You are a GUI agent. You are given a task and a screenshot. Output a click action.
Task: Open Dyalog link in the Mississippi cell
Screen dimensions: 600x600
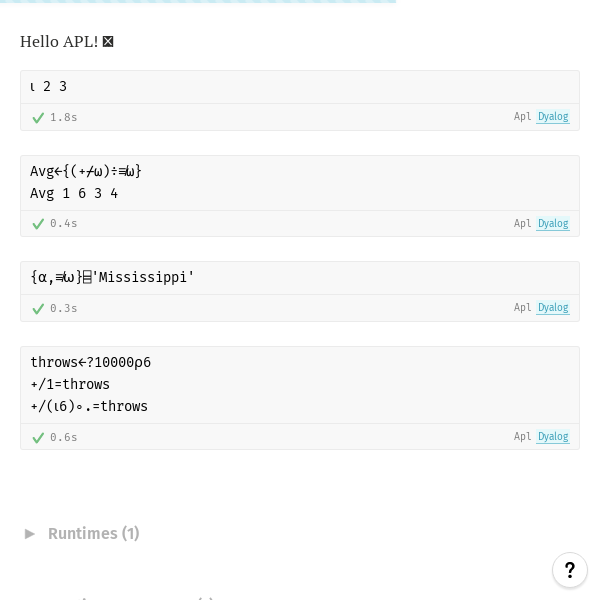point(553,308)
